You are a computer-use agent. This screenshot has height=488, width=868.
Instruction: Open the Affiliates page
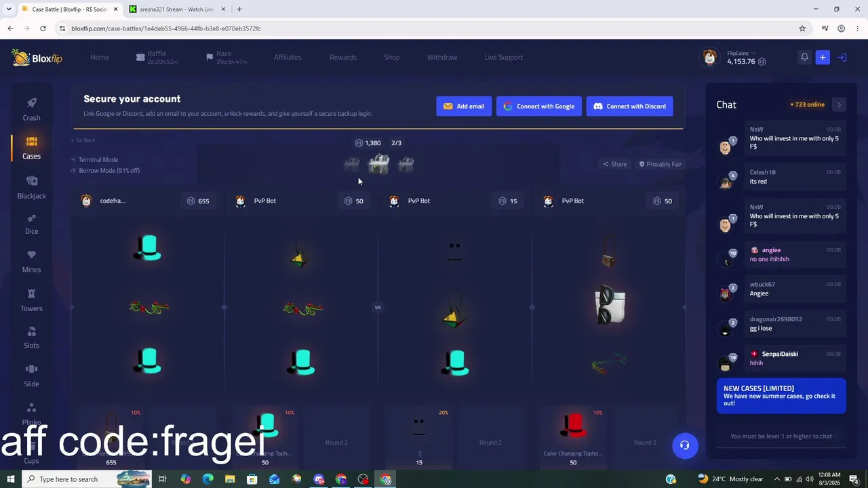[x=288, y=58]
